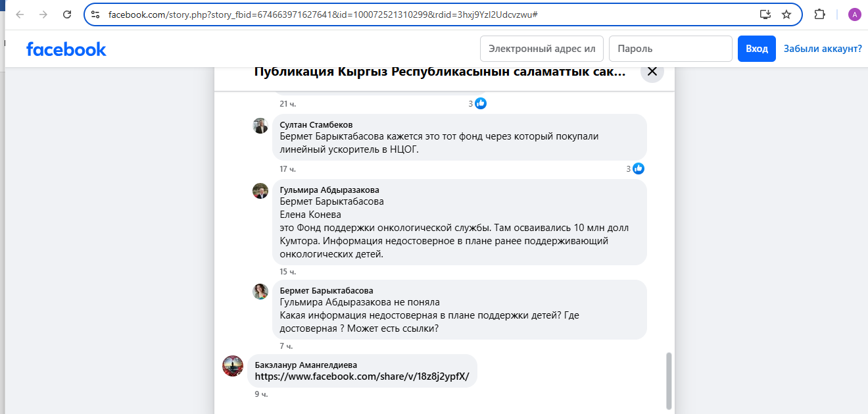Click Бермет Барыктабасова's avatar thumbnail
This screenshot has width=868, height=414.
tap(260, 292)
